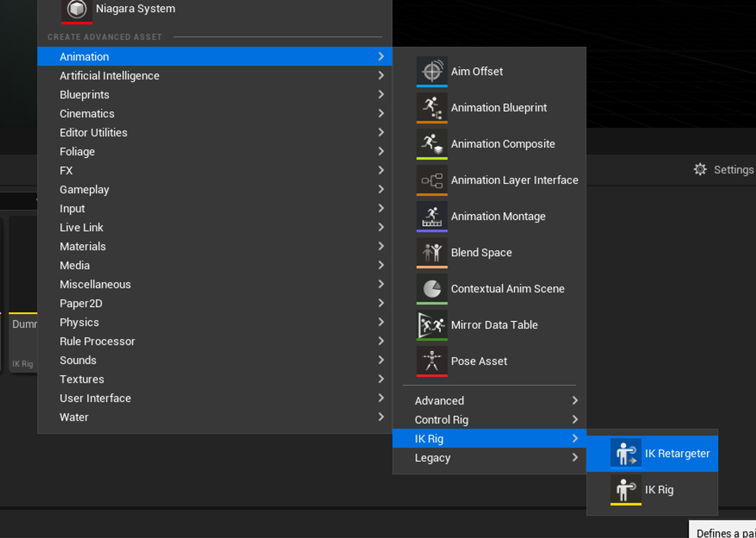Click the Niagara System icon

pos(77,9)
